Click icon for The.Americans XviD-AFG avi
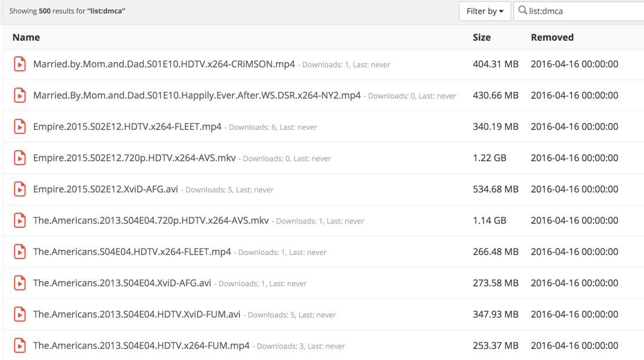The image size is (644, 360). pos(20,283)
